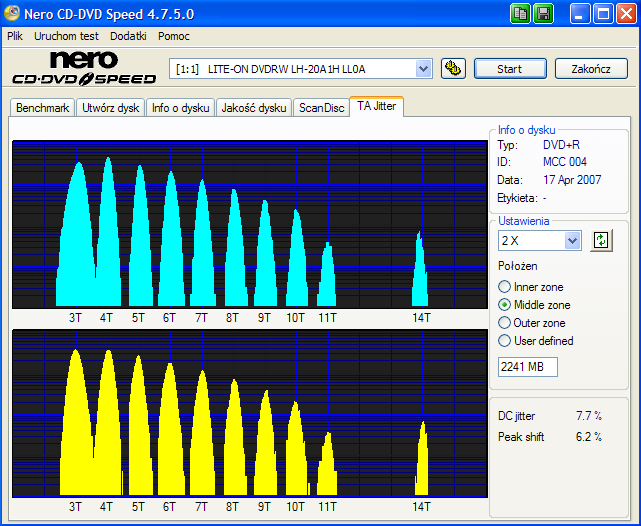Select the Inner zone radio button
This screenshot has width=641, height=526.
tap(505, 287)
